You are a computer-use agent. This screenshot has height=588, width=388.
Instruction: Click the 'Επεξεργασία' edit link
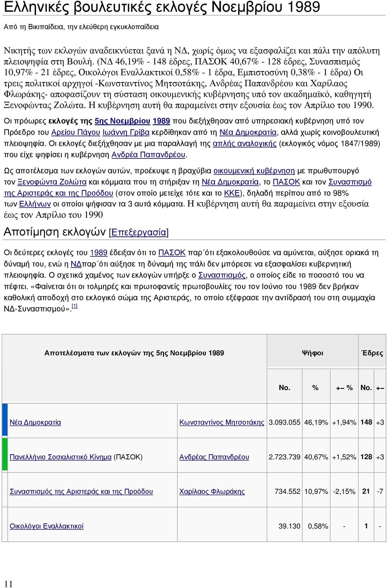tap(139, 232)
